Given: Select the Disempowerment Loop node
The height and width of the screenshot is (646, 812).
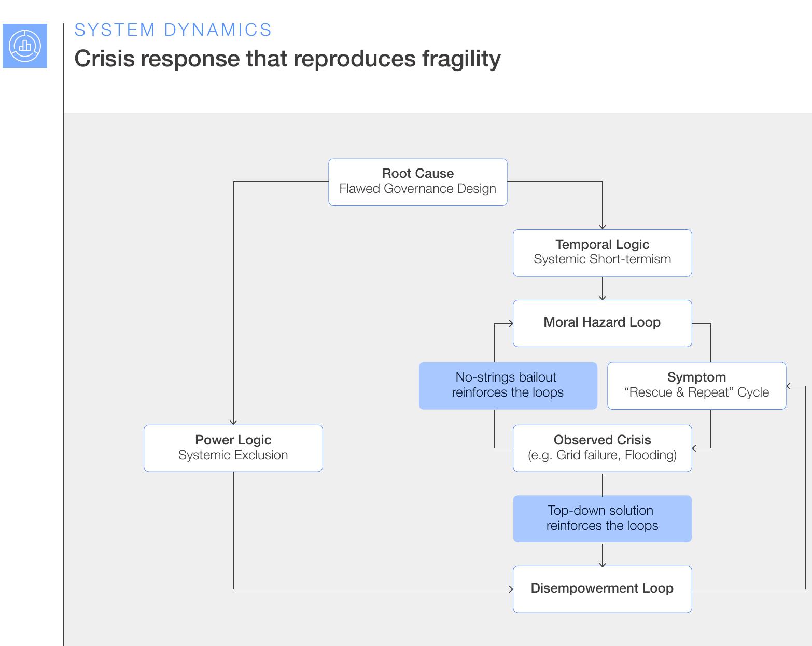Looking at the screenshot, I should pyautogui.click(x=603, y=589).
